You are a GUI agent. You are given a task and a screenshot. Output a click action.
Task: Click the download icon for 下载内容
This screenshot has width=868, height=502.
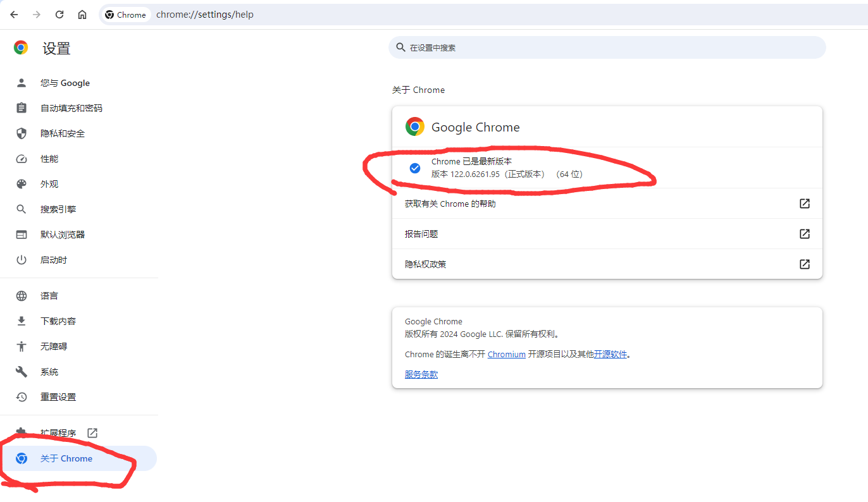pos(22,321)
